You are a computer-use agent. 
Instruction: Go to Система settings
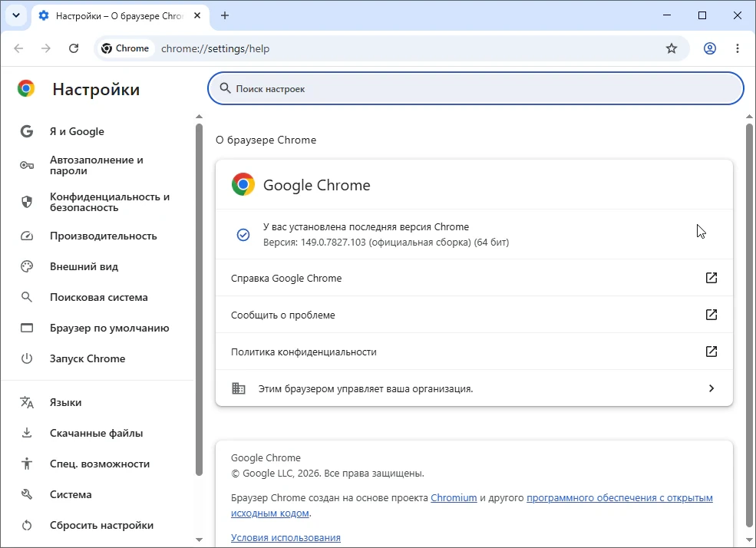pyautogui.click(x=99, y=494)
